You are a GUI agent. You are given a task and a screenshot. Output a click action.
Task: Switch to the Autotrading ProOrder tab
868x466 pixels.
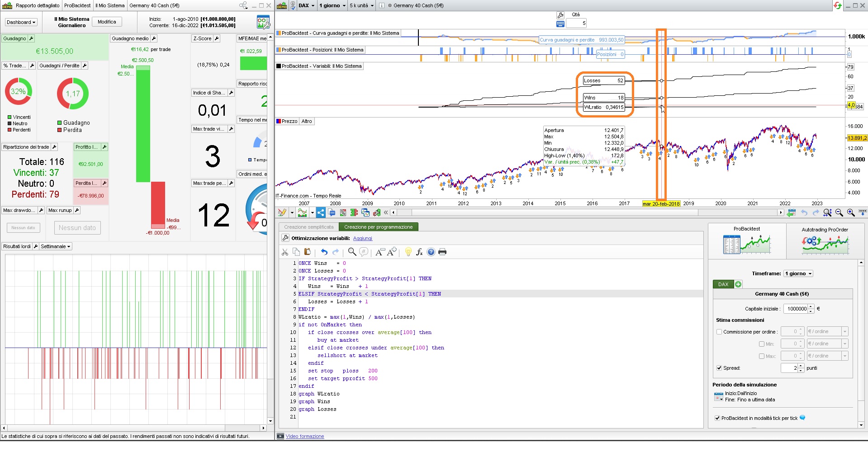click(825, 241)
